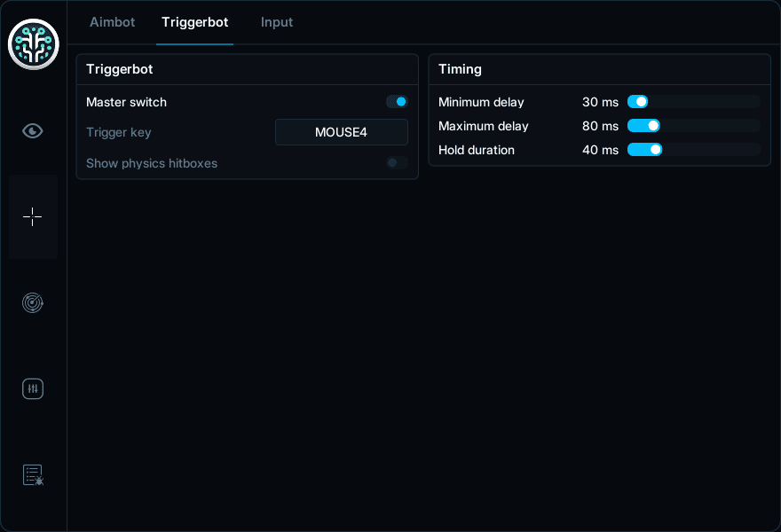The width and height of the screenshot is (781, 532).
Task: Go to the Input tab
Action: (x=277, y=22)
